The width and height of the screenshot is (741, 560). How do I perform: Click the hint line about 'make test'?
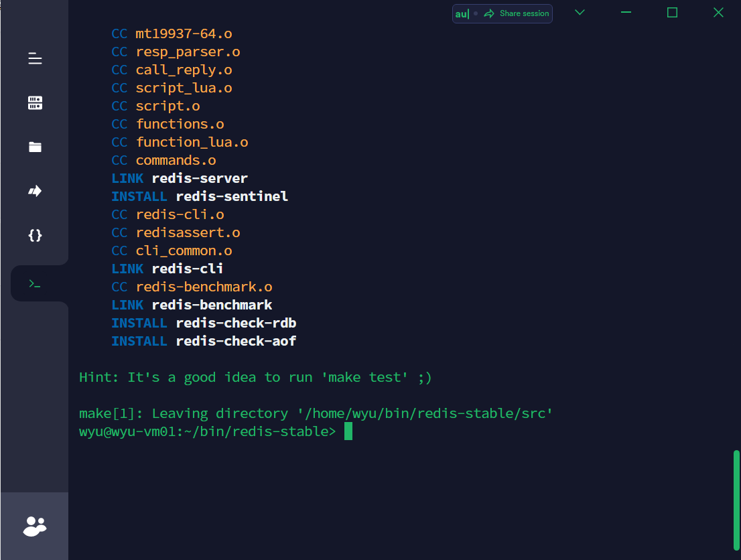255,377
